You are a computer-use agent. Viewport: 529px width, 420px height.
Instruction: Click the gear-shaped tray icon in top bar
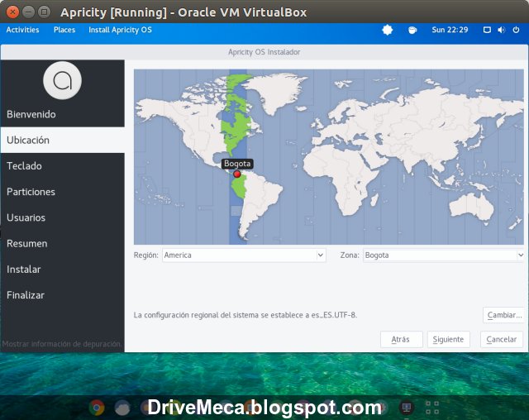point(388,30)
